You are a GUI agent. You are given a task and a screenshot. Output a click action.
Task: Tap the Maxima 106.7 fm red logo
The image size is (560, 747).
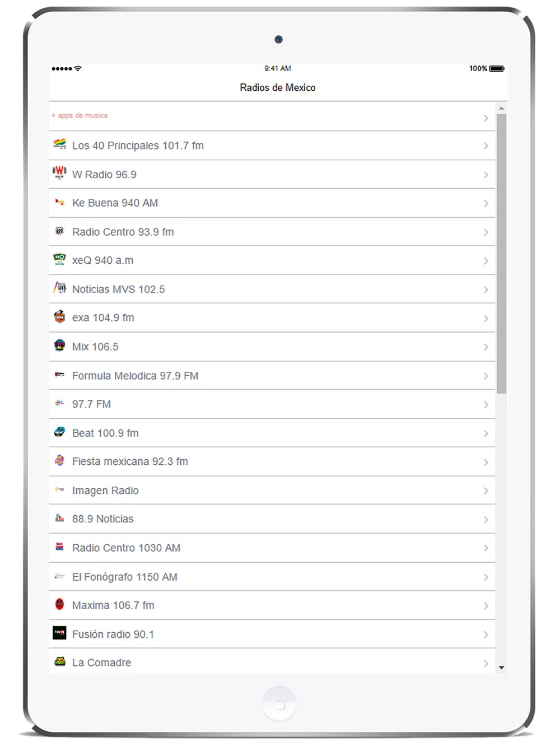[59, 604]
